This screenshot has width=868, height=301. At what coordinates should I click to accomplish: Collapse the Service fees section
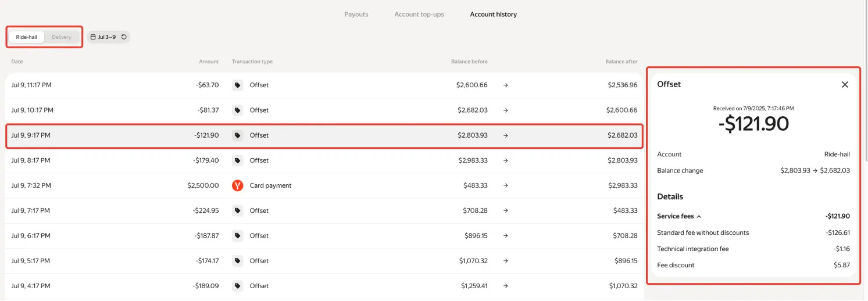[679, 216]
